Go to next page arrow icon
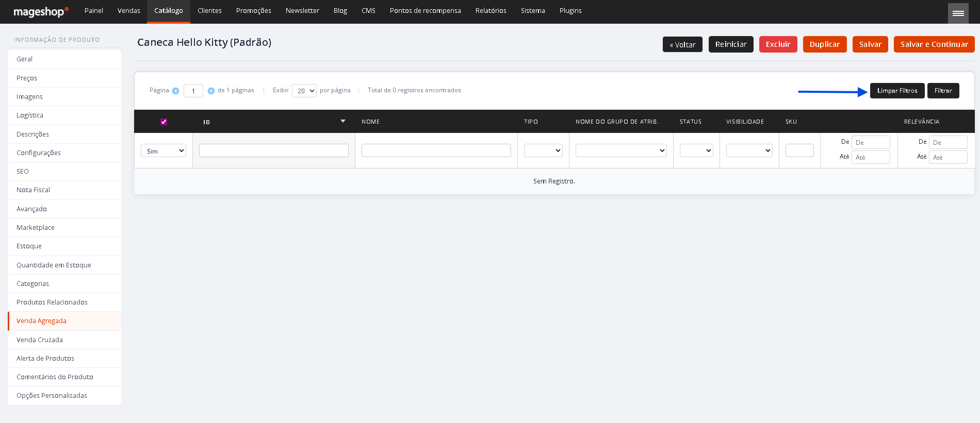 pos(211,91)
